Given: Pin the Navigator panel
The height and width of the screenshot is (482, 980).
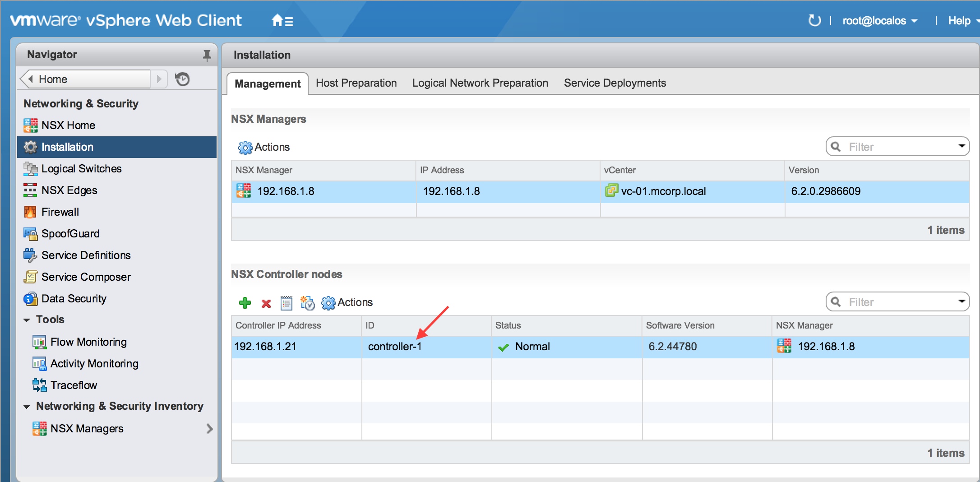Looking at the screenshot, I should (x=207, y=55).
